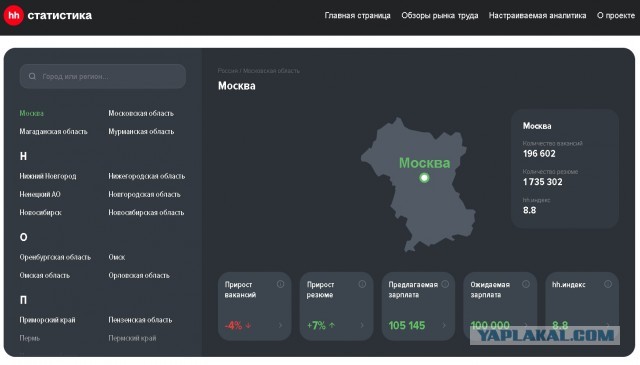Select Нижний Новгород
Image resolution: width=640 pixels, height=365 pixels.
point(48,176)
